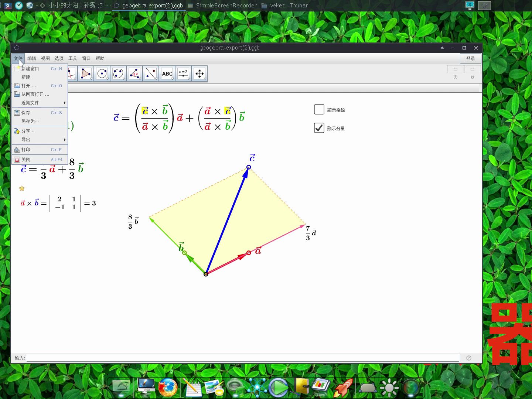This screenshot has height=399, width=532.
Task: Open the paint image editor dock icon
Action: (x=214, y=388)
